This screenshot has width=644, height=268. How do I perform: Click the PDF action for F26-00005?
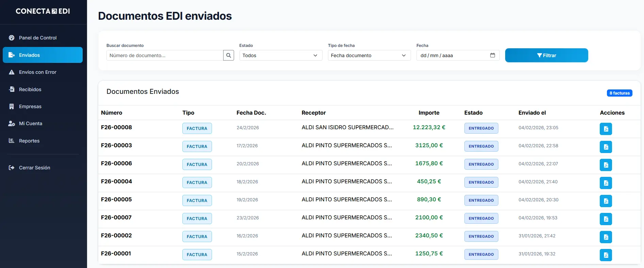[x=606, y=201]
